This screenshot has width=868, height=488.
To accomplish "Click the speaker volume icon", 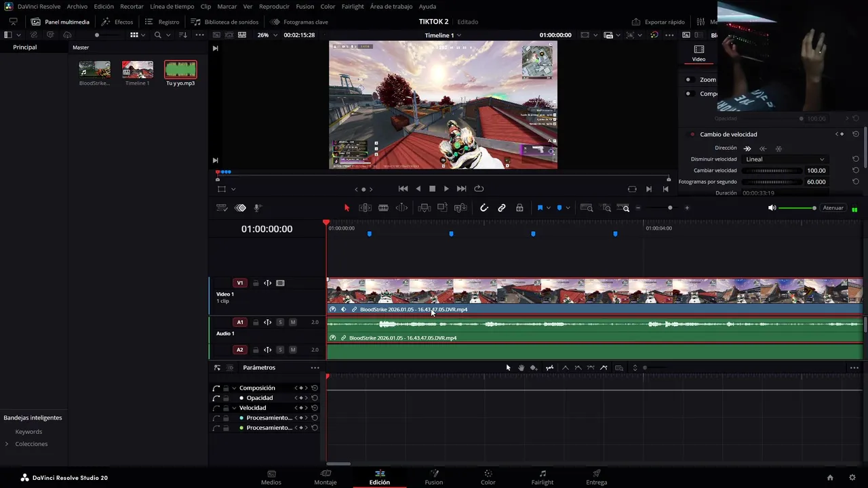I will pyautogui.click(x=772, y=208).
